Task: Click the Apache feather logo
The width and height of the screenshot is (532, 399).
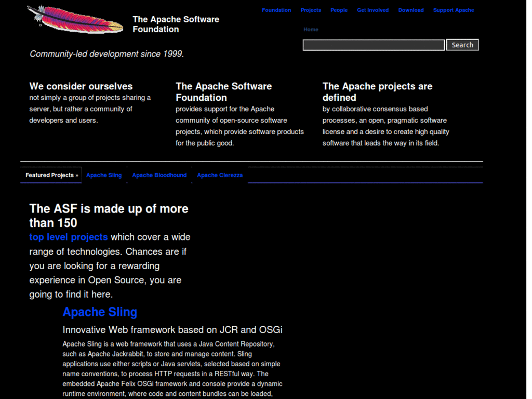Action: 75,19
